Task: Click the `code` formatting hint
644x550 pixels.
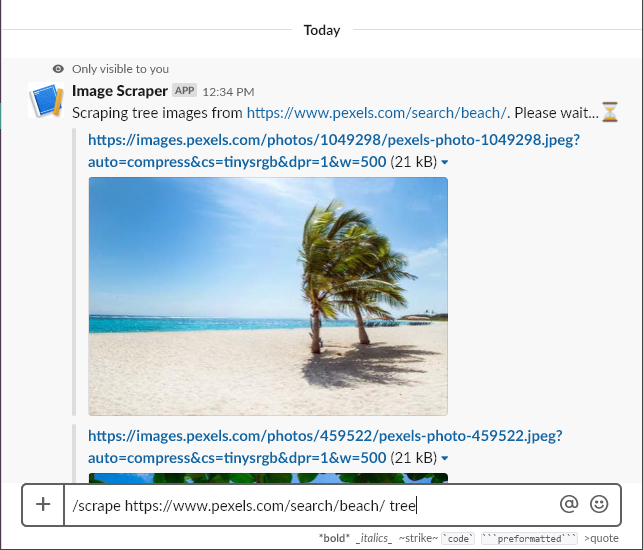Action: pyautogui.click(x=458, y=538)
